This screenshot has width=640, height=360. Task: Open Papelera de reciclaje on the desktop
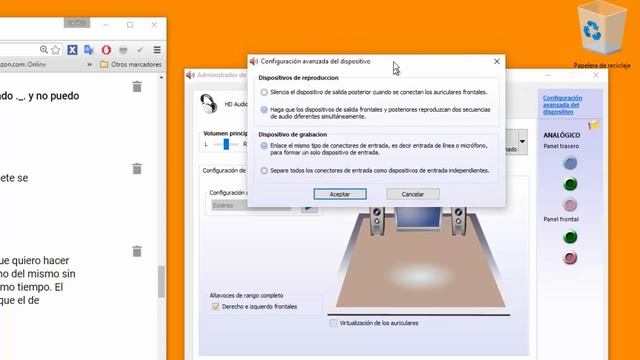pyautogui.click(x=602, y=35)
